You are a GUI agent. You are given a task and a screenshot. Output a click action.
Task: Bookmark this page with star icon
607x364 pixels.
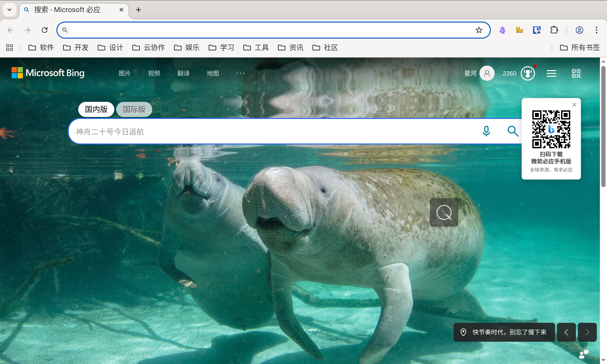coord(478,30)
